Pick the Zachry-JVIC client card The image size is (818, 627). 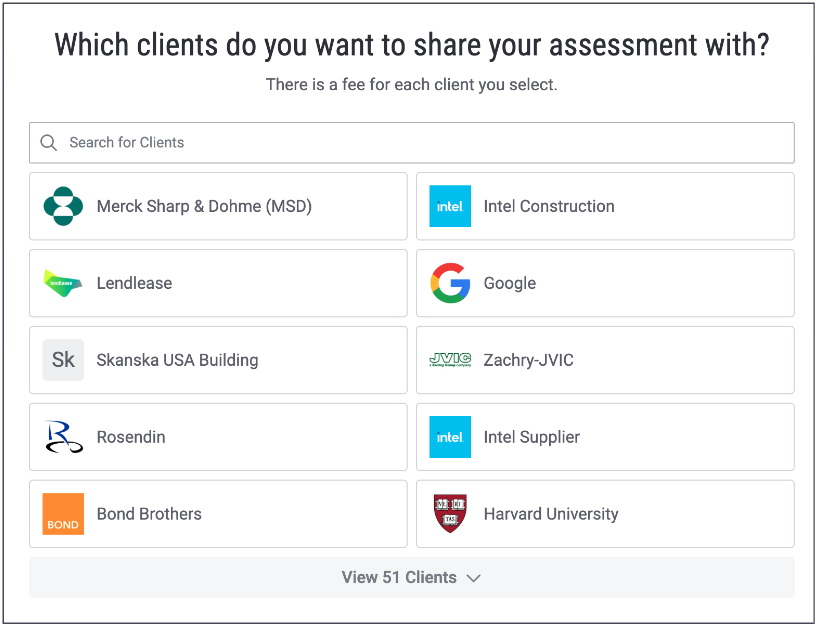point(605,360)
